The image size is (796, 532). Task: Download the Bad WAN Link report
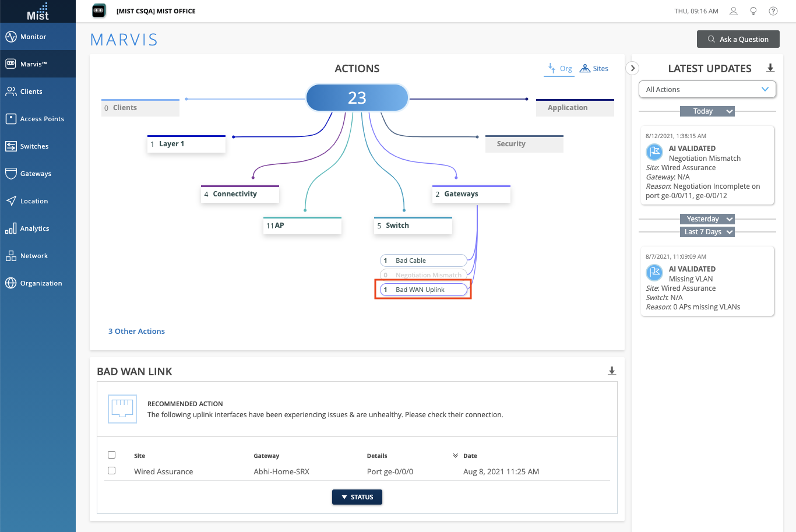[612, 371]
